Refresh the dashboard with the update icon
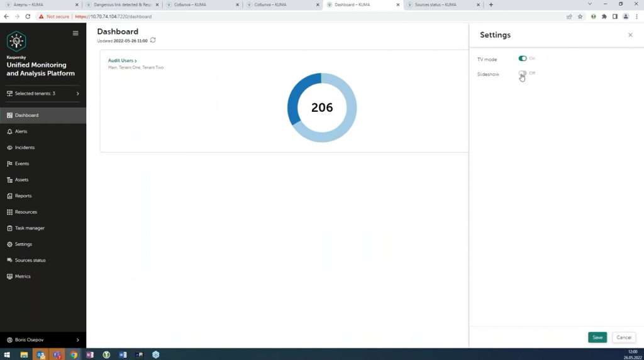The width and height of the screenshot is (644, 360). [x=153, y=40]
